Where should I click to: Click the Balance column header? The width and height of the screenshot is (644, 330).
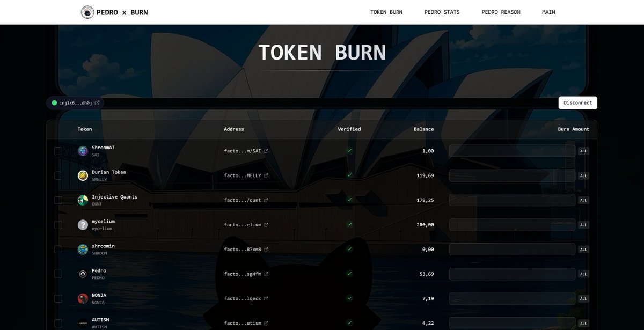pyautogui.click(x=423, y=129)
